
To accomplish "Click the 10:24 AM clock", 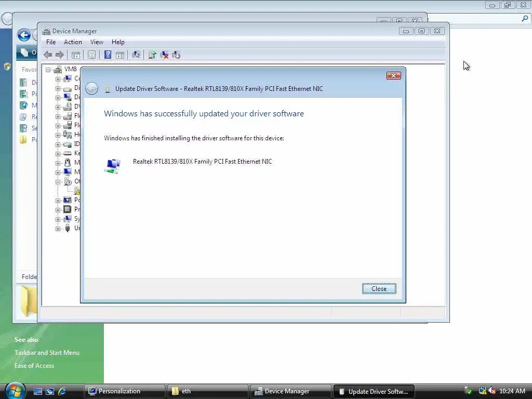I will coord(512,391).
